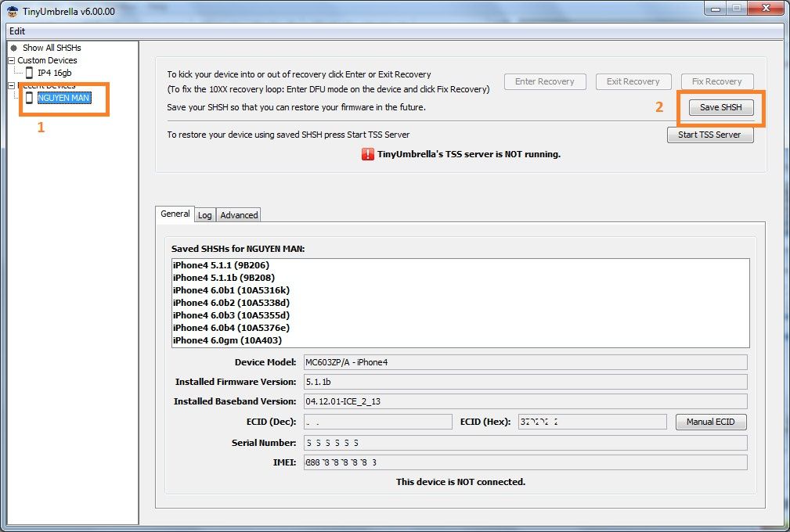The image size is (790, 532).
Task: Click the 'Saved SHSHs for NGUYEN MAN' heading
Action: tap(238, 249)
